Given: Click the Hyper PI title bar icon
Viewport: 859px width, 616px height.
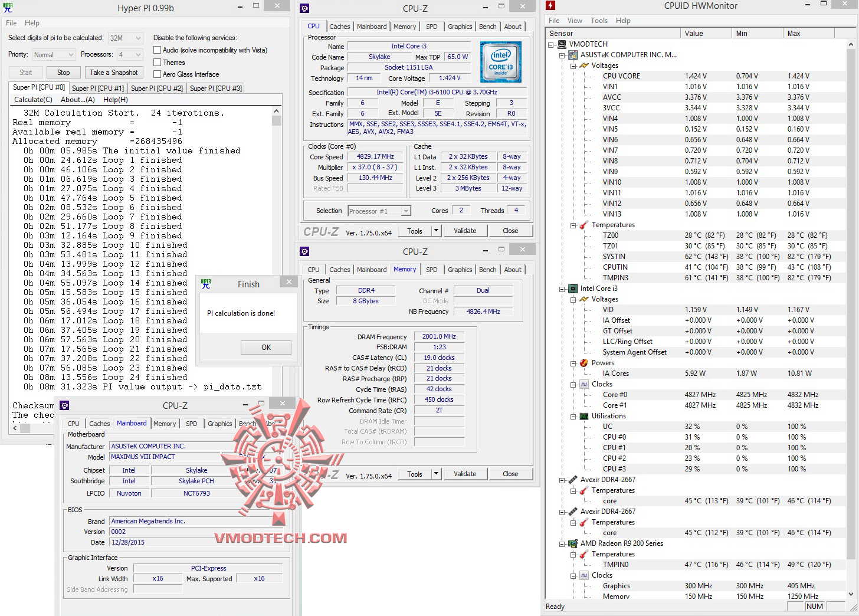Looking at the screenshot, I should [x=8, y=8].
